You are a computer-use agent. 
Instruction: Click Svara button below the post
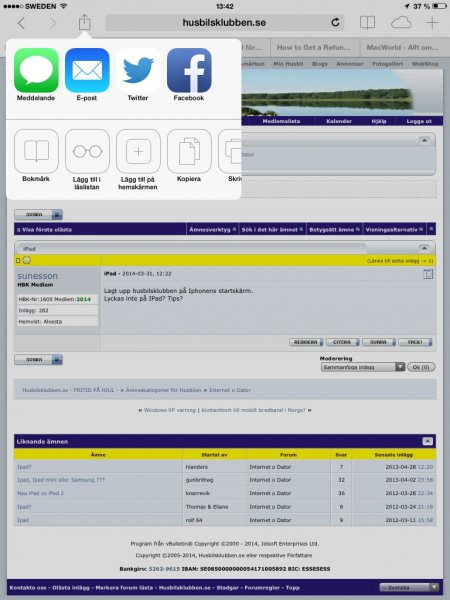38,360
